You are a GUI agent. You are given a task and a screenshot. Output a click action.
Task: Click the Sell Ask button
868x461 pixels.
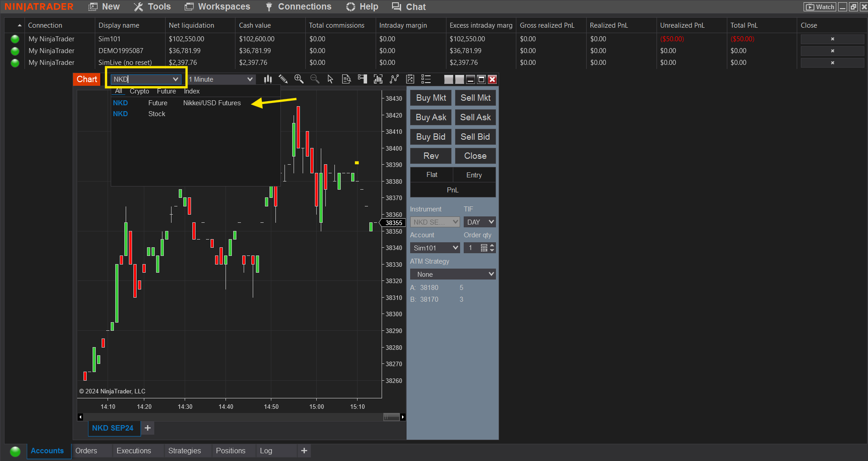click(x=476, y=118)
